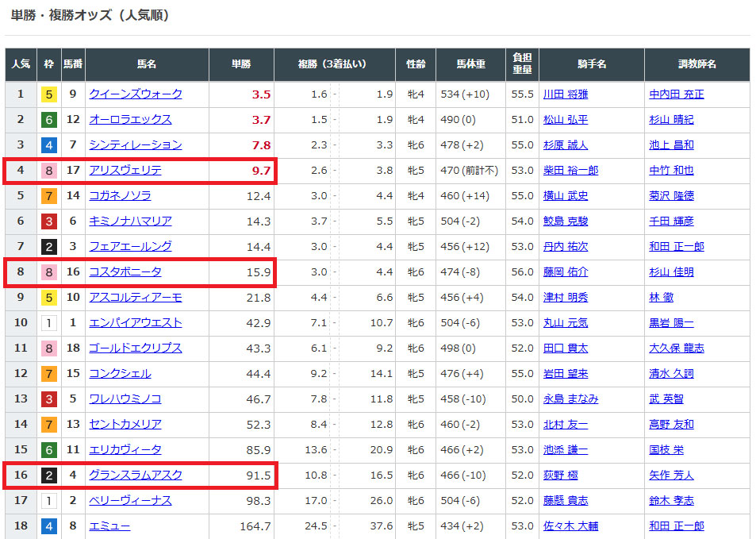
Task: Open horse エンパイアウエスト link
Action: [136, 322]
